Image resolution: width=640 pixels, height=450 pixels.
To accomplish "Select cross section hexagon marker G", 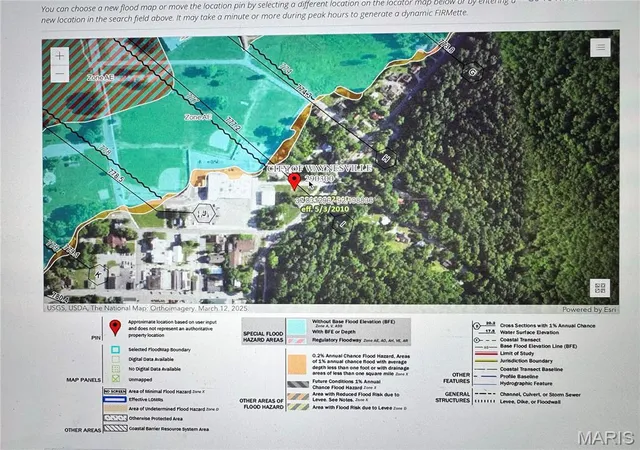I will pos(473,72).
